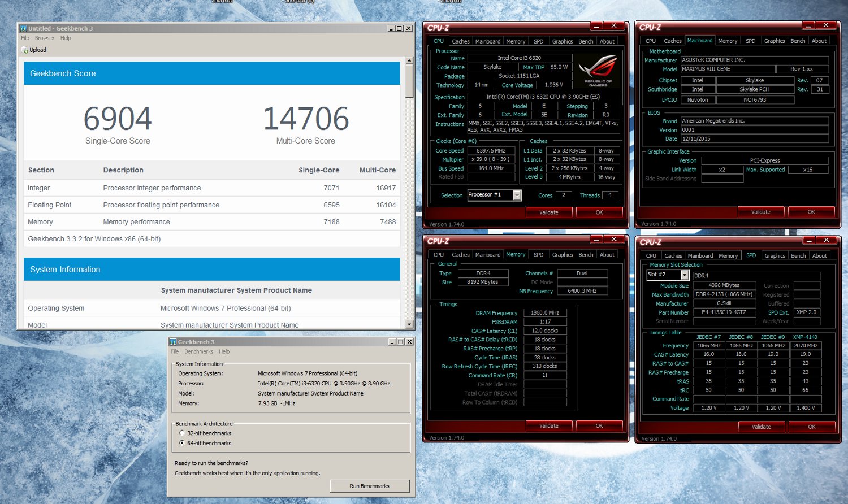Click the Geekbench Score header banner

(x=212, y=73)
